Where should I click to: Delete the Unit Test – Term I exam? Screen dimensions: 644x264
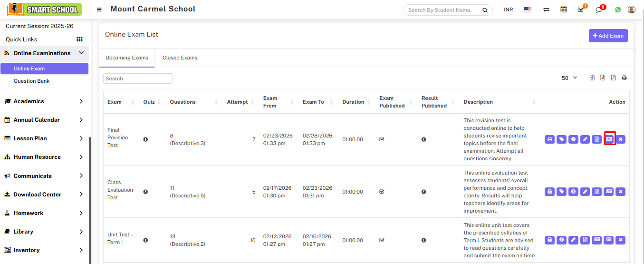coord(620,240)
